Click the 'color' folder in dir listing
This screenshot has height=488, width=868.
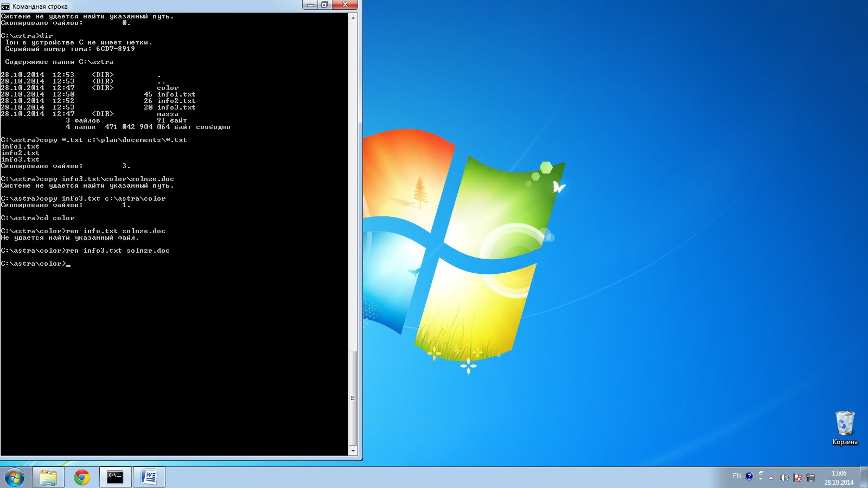pyautogui.click(x=168, y=88)
